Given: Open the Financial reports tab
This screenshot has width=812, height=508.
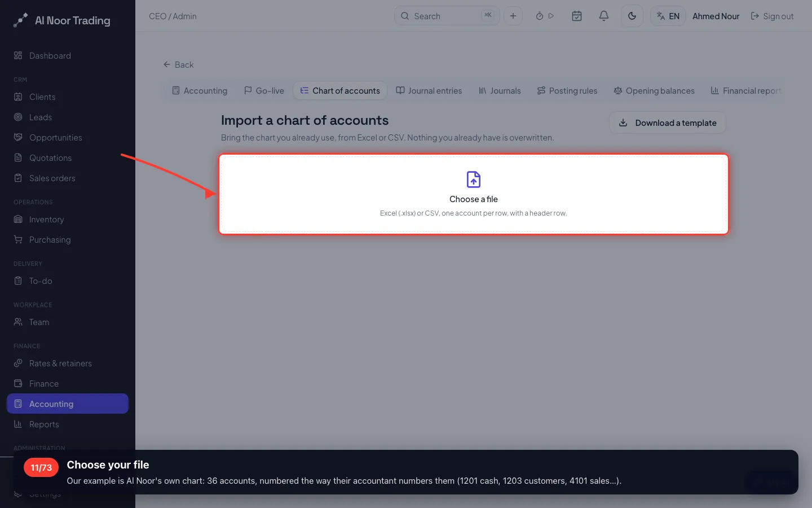Looking at the screenshot, I should point(746,91).
